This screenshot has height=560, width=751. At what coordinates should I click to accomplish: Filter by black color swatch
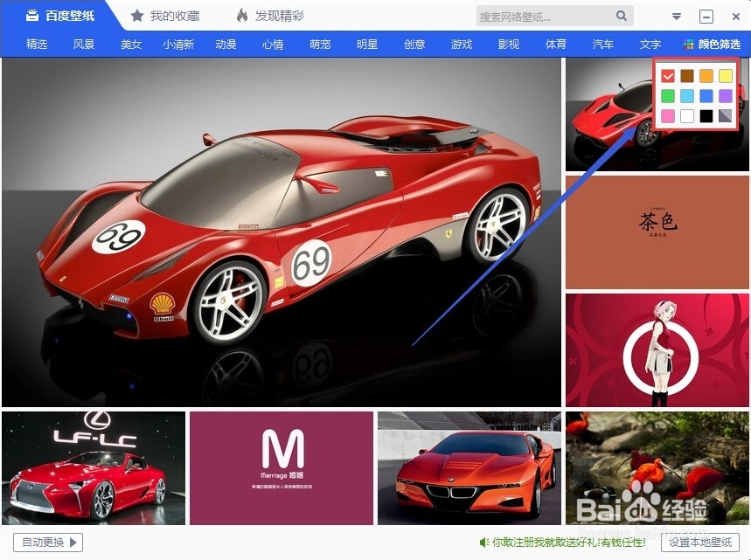click(706, 116)
